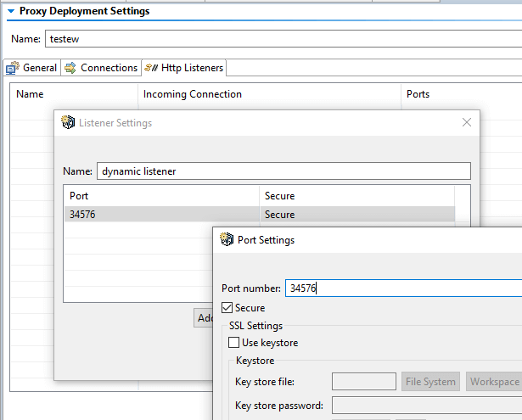
Task: Click the Listener Settings title text
Action: [x=115, y=123]
